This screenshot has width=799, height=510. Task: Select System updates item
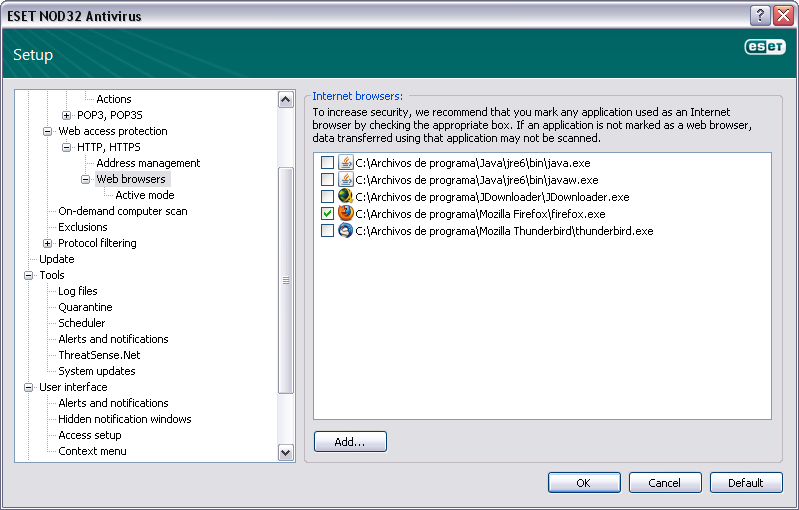coord(97,371)
